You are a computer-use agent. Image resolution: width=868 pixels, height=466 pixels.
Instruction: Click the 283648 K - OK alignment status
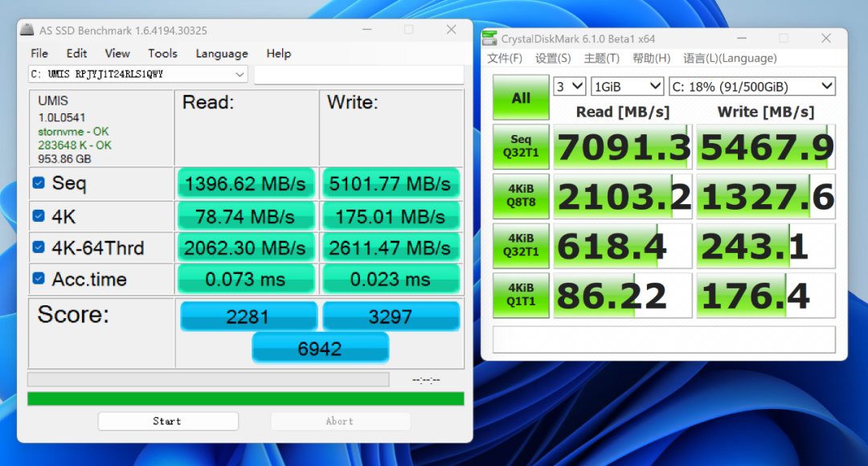point(75,145)
